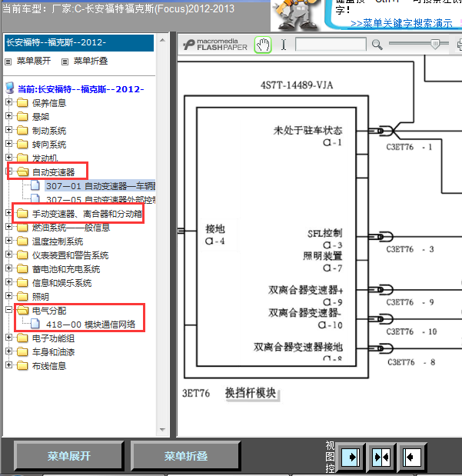This screenshot has width=462, height=476.
Task: Click the open 电气分配 folder icon
Action: tap(22, 310)
